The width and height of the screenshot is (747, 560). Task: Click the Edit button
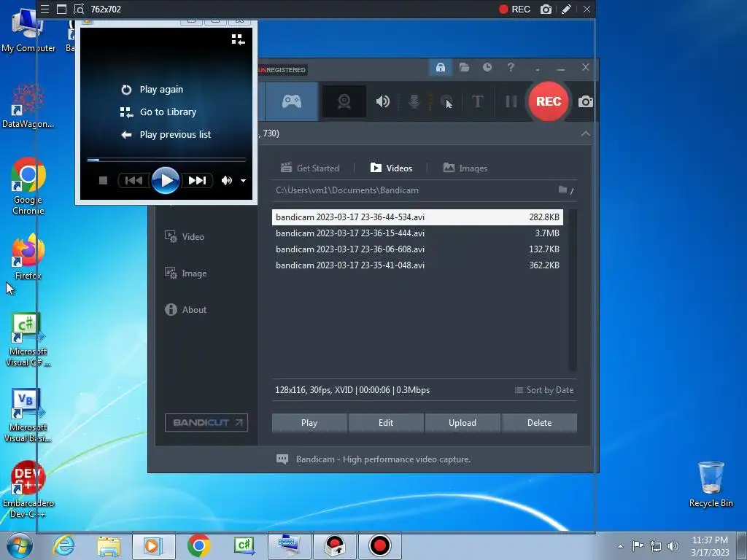point(386,423)
